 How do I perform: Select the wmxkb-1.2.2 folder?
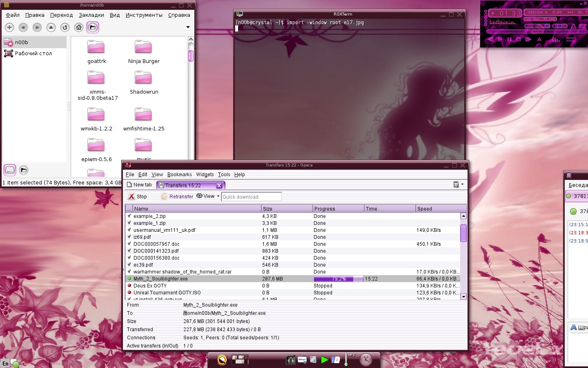pos(96,120)
